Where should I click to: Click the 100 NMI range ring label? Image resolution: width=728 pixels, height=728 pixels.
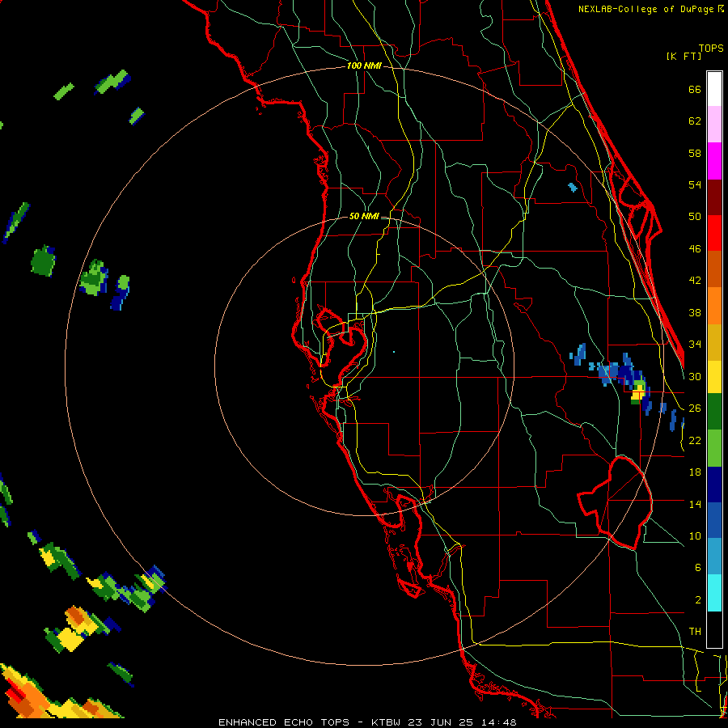[x=364, y=66]
